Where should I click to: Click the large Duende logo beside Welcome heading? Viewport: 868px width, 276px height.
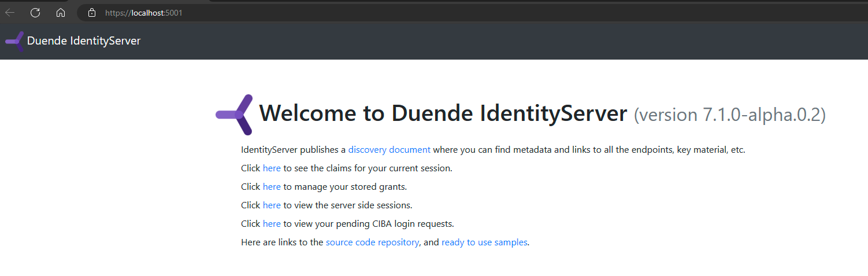235,115
